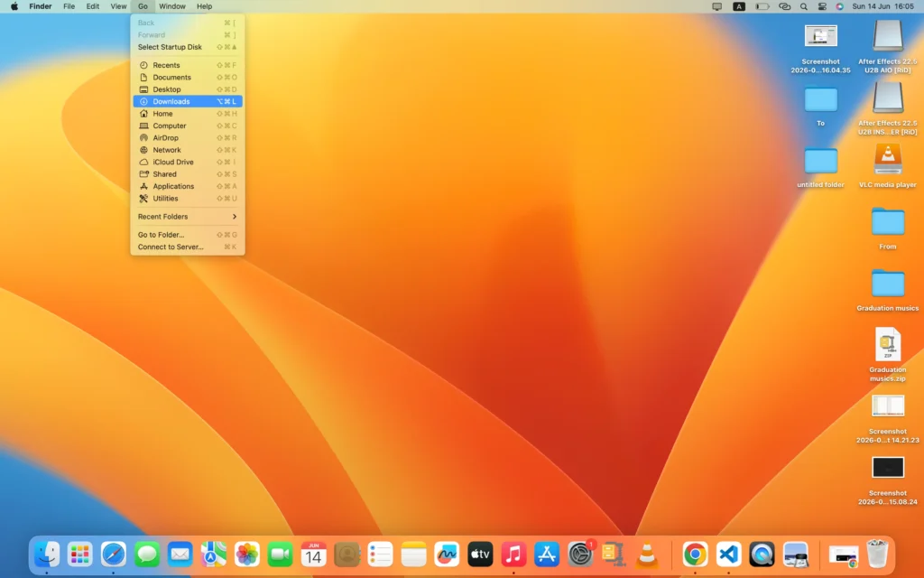
Task: Choose Shared in the Go menu
Action: pyautogui.click(x=188, y=174)
